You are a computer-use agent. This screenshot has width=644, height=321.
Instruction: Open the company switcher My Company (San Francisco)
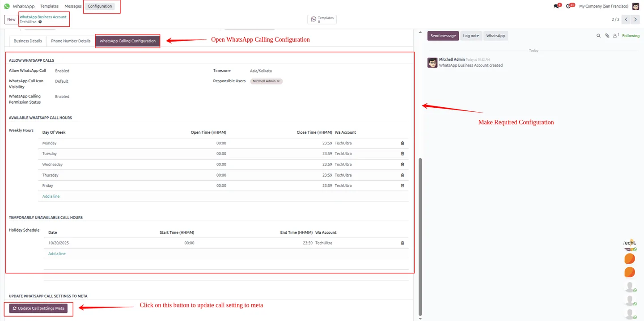tap(603, 6)
